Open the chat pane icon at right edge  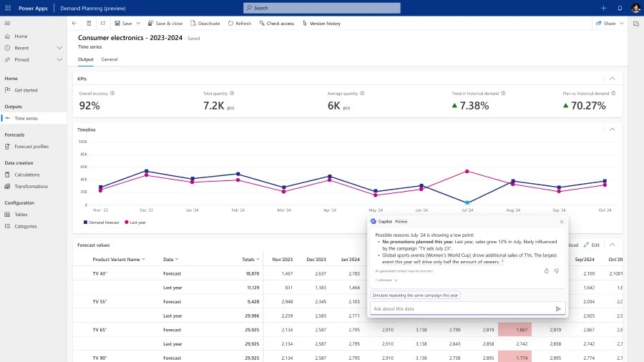coord(636,24)
